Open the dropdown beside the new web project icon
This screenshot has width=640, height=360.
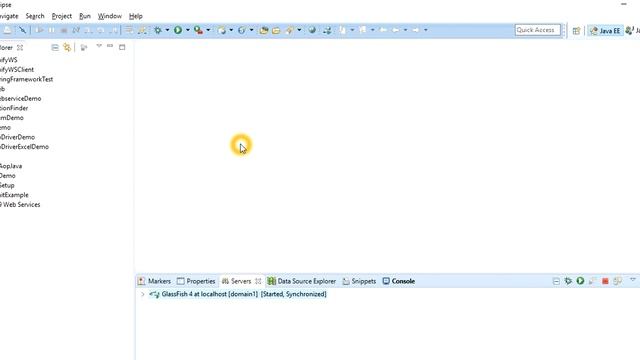coord(231,30)
